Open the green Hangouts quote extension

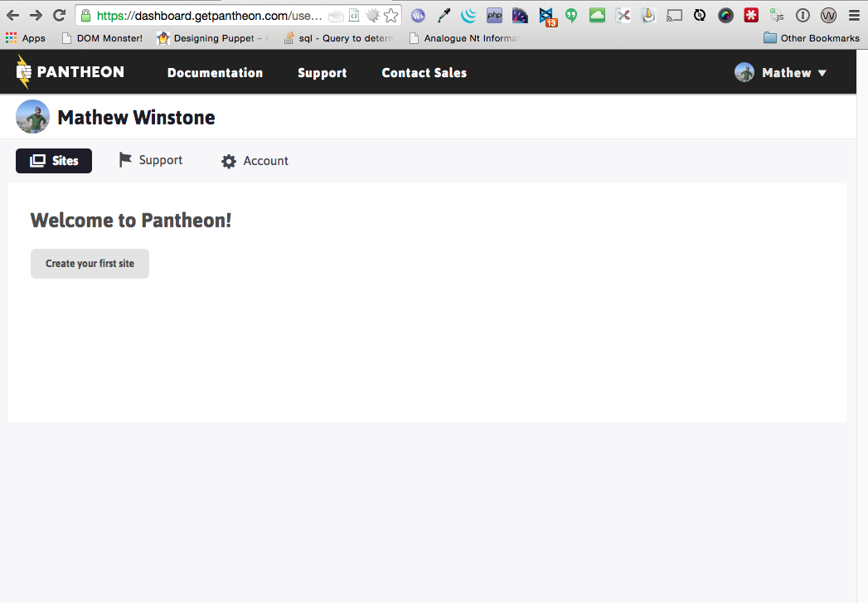tap(571, 16)
